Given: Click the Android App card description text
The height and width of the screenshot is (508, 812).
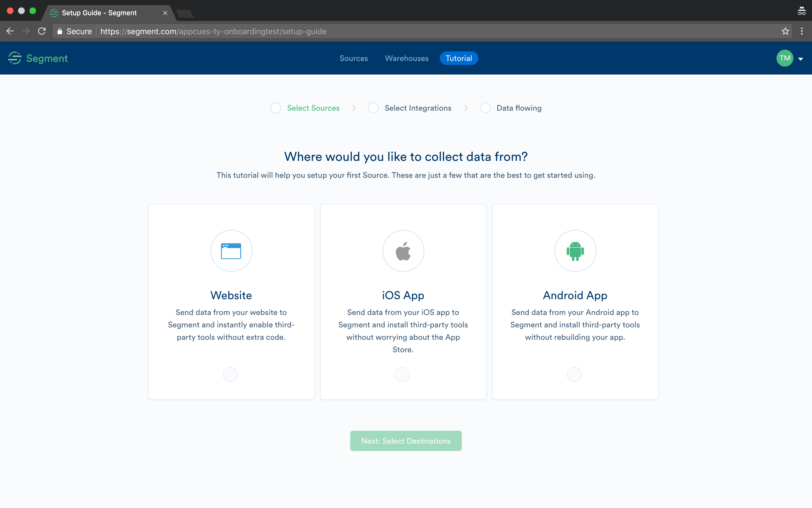Looking at the screenshot, I should tap(575, 325).
